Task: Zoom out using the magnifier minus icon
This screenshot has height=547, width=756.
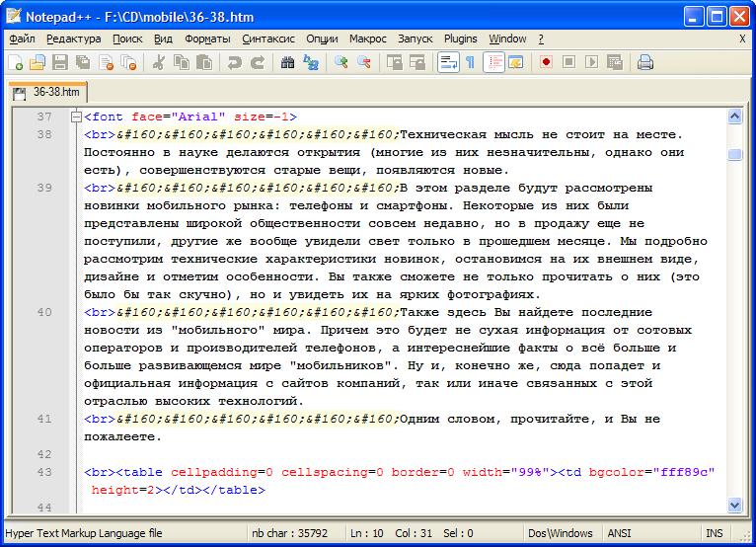Action: tap(364, 63)
